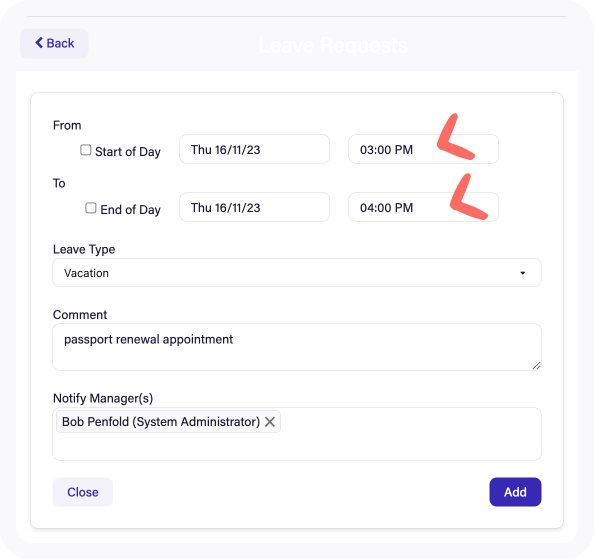Select the 03:00 PM start time field
This screenshot has height=559, width=594.
coord(424,149)
